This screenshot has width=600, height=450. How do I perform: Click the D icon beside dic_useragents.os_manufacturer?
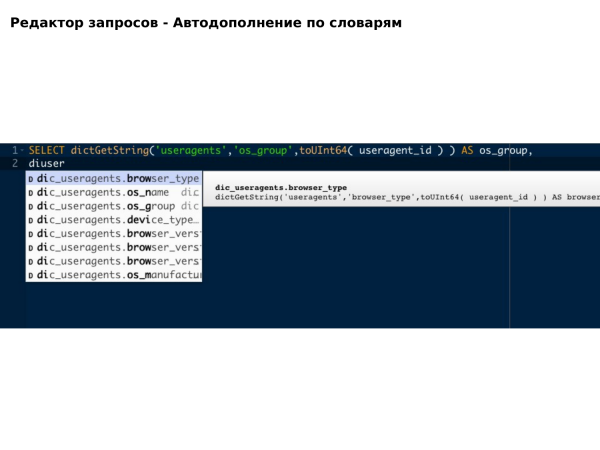pyautogui.click(x=31, y=274)
